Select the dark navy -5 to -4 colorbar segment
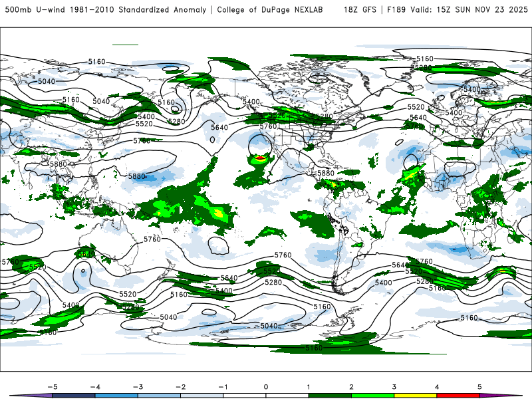Screen dimensions: 532x399 [74, 396]
